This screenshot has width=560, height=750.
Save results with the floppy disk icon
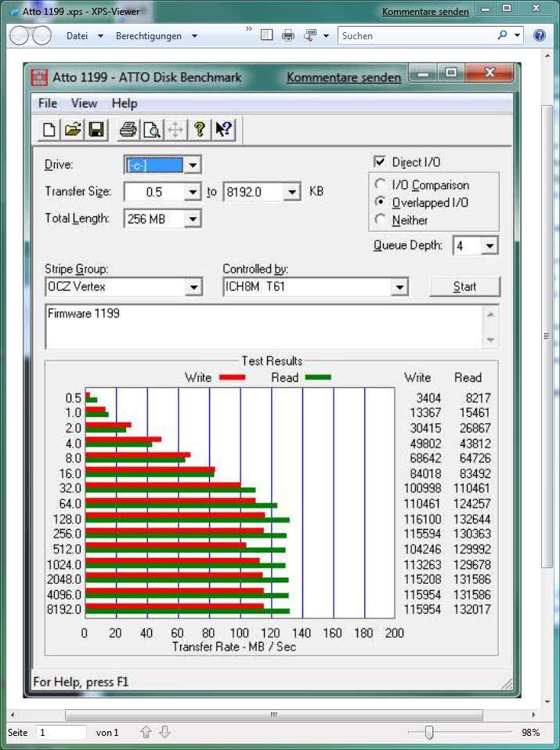96,129
